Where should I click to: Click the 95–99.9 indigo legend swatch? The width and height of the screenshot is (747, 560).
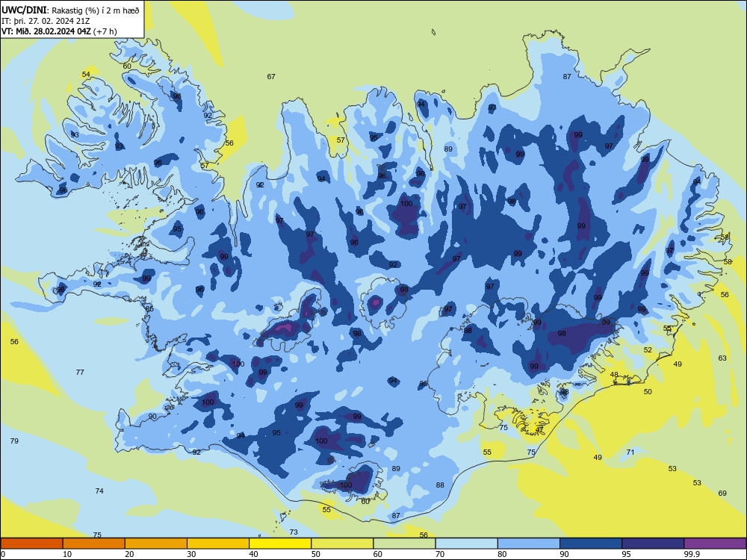[x=653, y=544]
